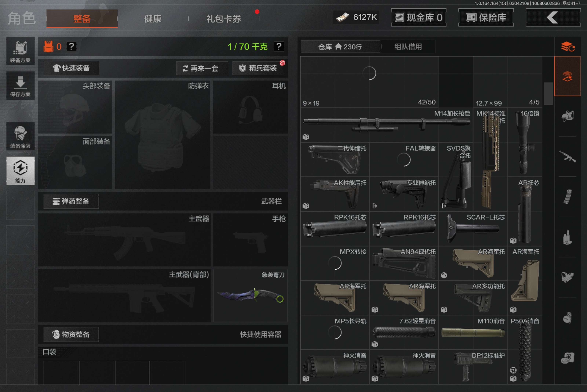
Task: Open the 保险库 safe button
Action: tap(486, 17)
